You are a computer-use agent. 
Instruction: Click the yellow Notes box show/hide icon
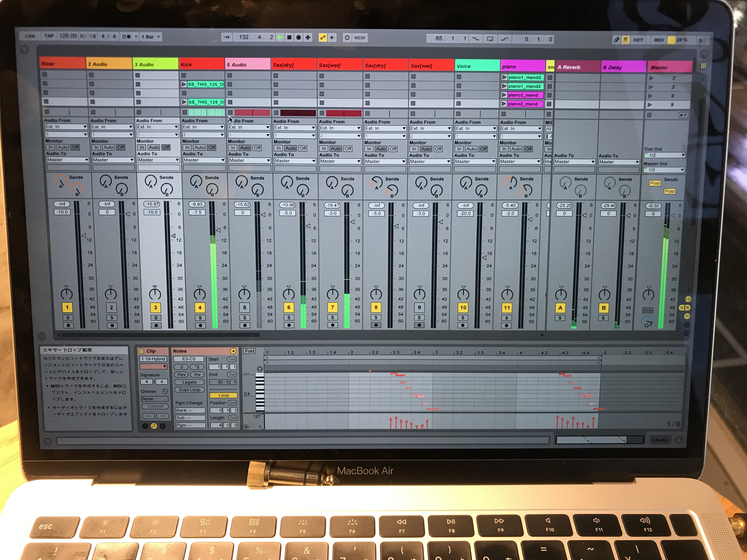tap(233, 351)
